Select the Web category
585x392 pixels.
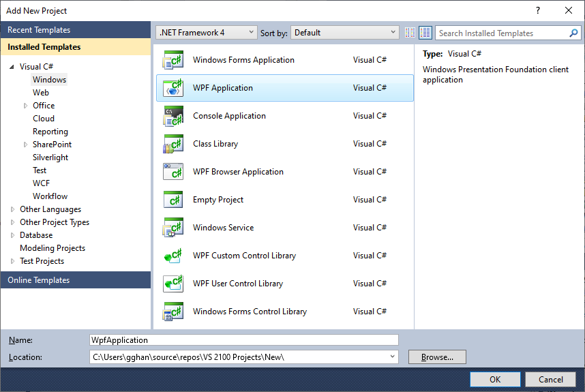[x=41, y=93]
